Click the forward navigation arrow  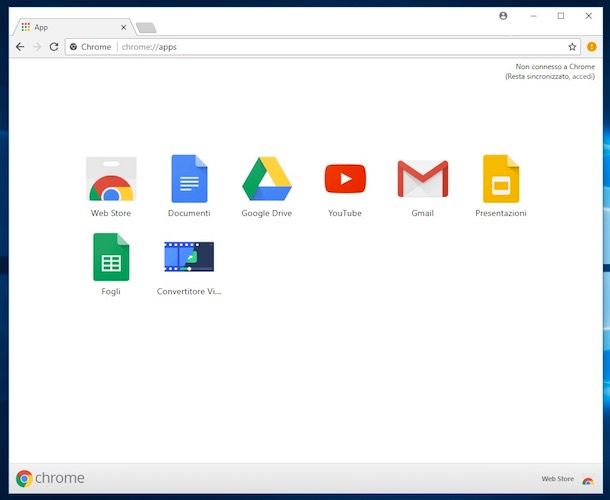(37, 47)
